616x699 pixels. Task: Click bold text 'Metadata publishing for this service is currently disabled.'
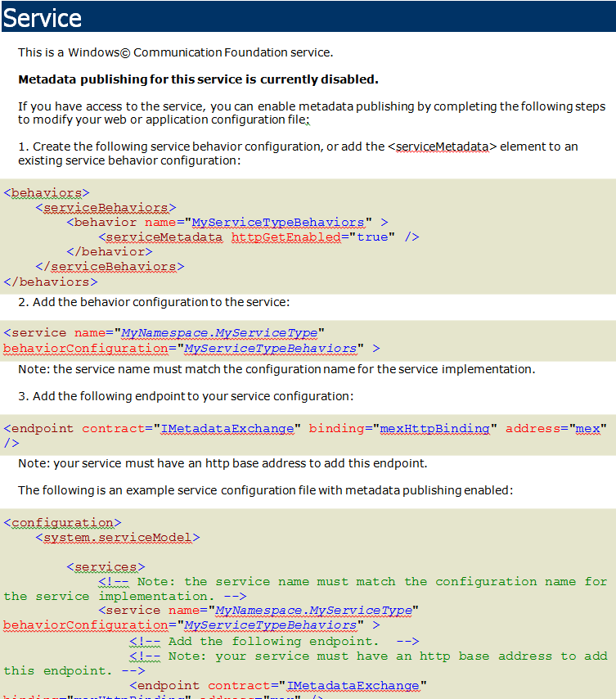pyautogui.click(x=198, y=79)
